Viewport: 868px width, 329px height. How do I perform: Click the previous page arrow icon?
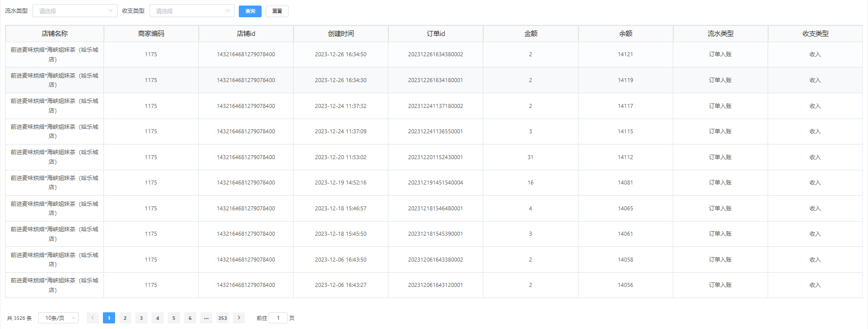tap(93, 318)
